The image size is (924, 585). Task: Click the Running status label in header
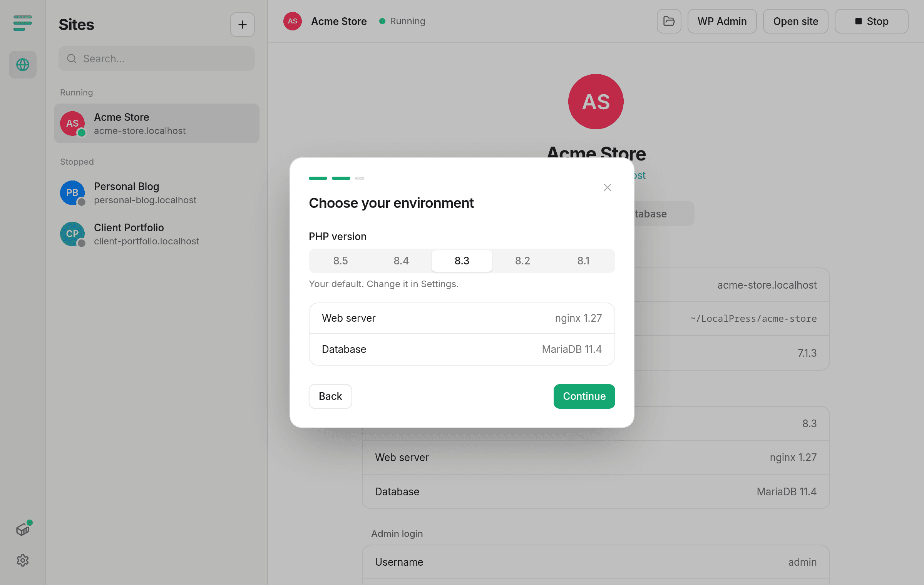point(407,21)
